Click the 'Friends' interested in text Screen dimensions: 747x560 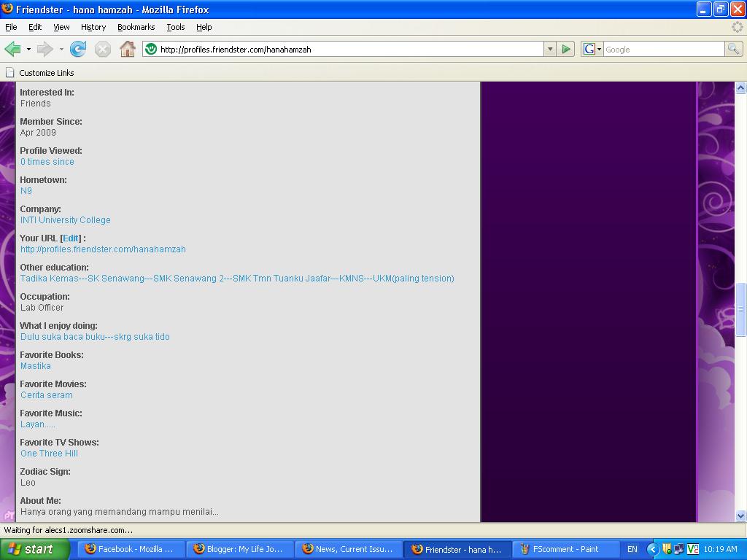[35, 104]
